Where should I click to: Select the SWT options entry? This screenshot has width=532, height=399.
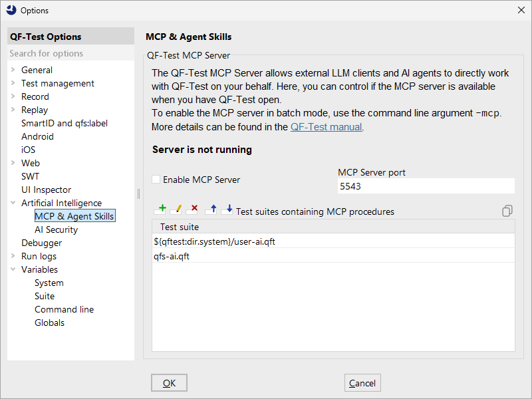pyautogui.click(x=30, y=176)
